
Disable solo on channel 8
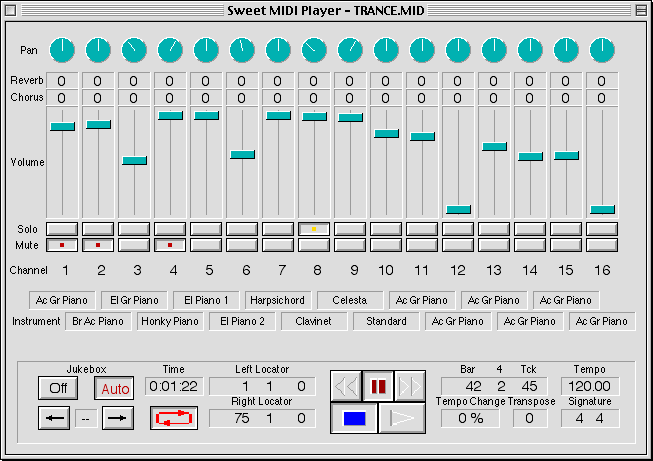tap(314, 229)
